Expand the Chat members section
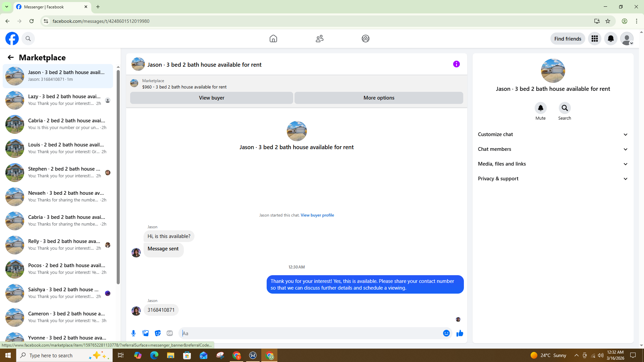644x362 pixels. coord(552,149)
